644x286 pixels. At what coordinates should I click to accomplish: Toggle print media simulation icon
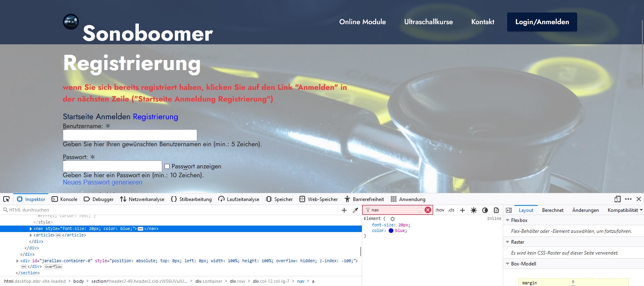point(496,210)
